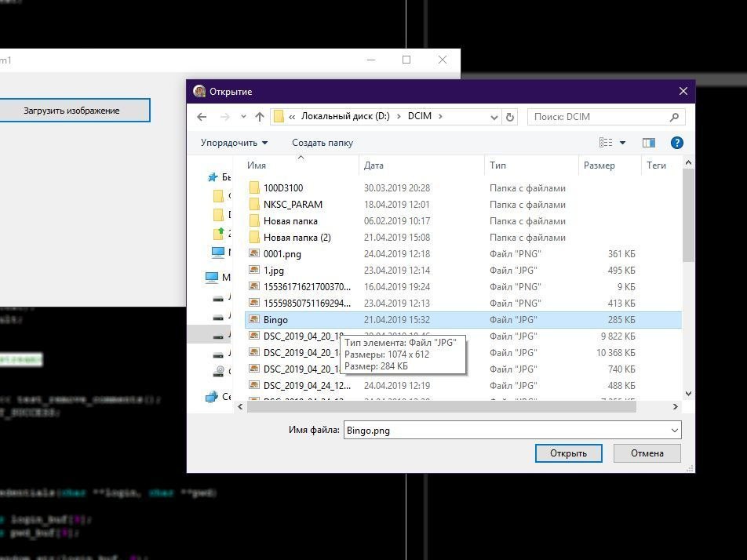
Task: Click the horizontal scroll right arrow
Action: [676, 406]
